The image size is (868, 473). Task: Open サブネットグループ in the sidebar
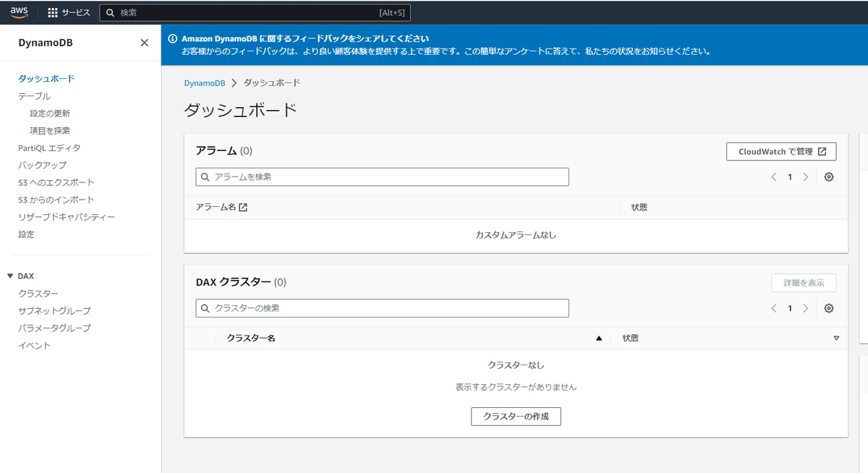coord(55,311)
